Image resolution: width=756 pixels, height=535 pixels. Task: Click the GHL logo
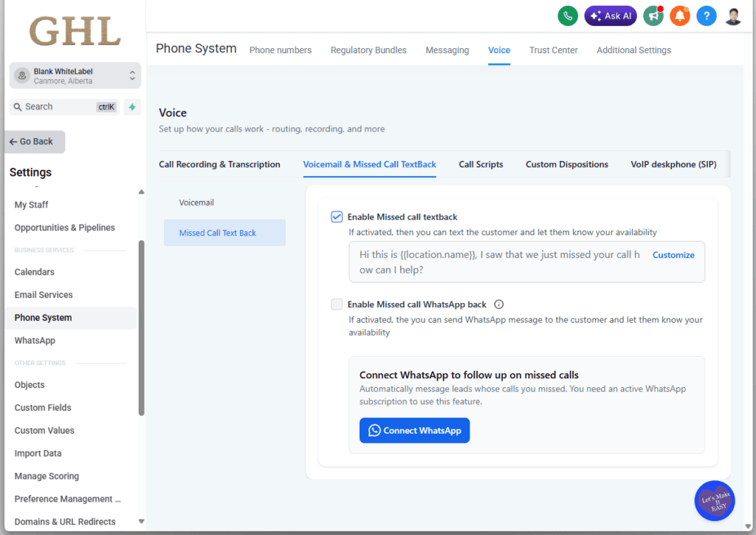pos(75,32)
